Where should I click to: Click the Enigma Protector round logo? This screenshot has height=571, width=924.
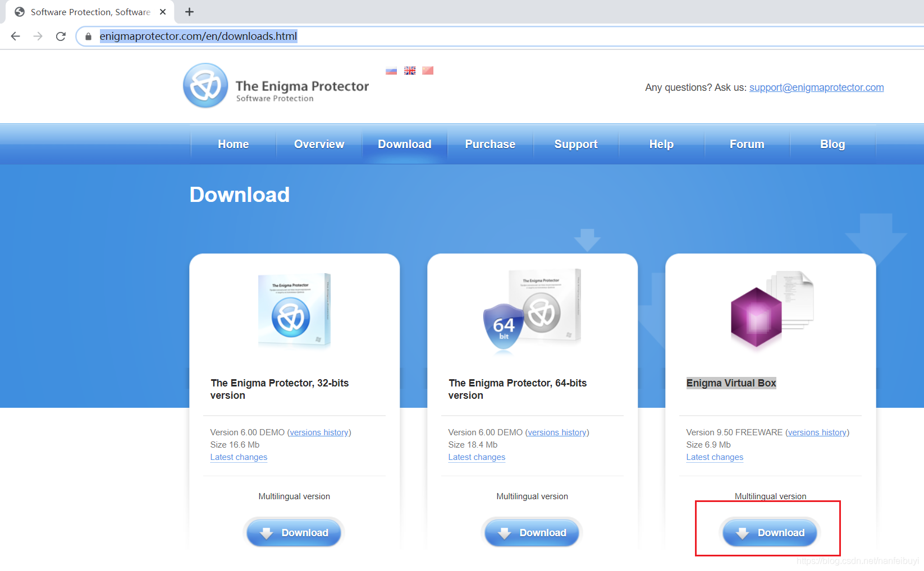point(205,85)
